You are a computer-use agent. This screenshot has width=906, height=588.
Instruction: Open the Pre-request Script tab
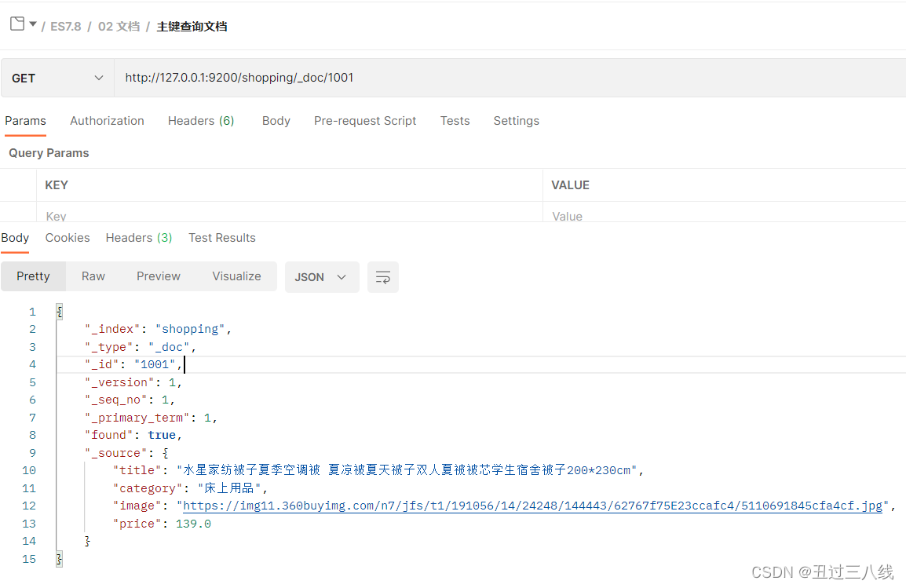pos(365,121)
